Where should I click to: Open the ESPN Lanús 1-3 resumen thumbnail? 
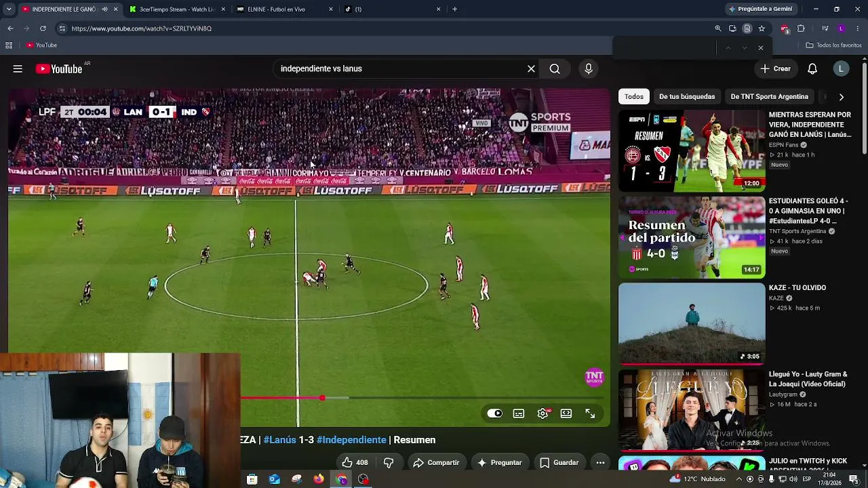[x=692, y=150]
